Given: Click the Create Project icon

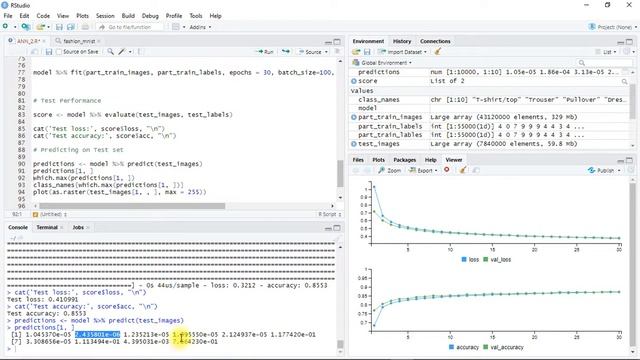Looking at the screenshot, I should point(26,27).
